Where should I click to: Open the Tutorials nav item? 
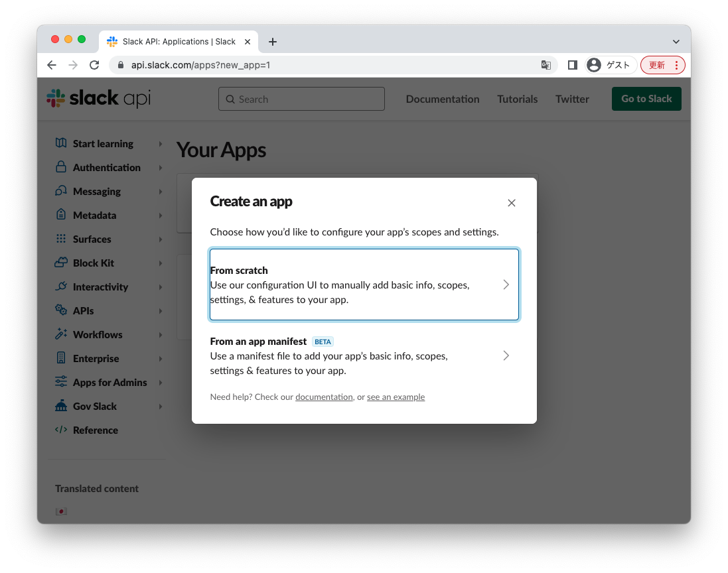(517, 99)
